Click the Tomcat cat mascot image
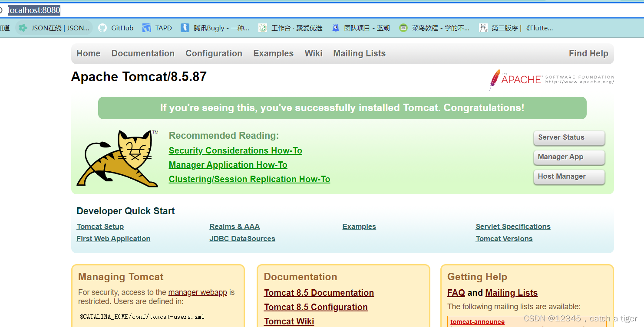The image size is (644, 327). point(118,158)
